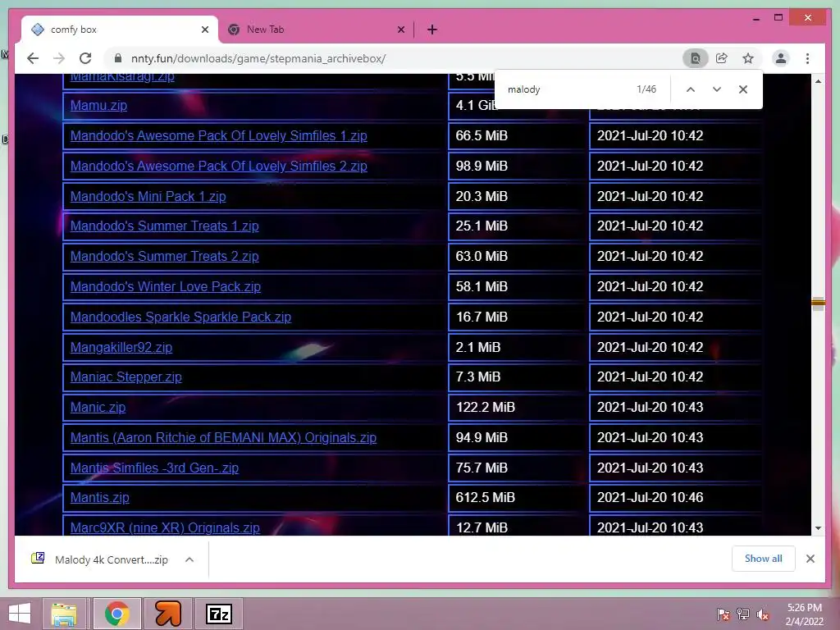Image resolution: width=840 pixels, height=630 pixels.
Task: Jump to previous find result
Action: tap(691, 89)
